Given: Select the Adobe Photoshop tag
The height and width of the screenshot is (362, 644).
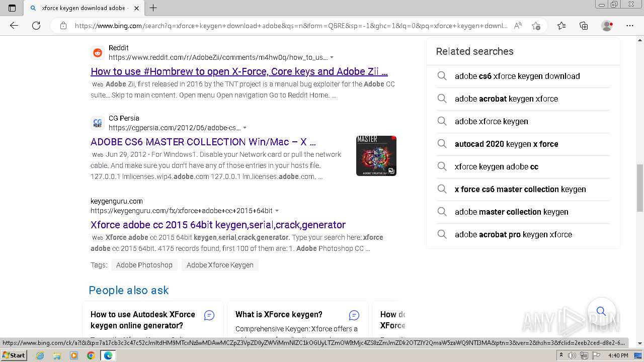Looking at the screenshot, I should [144, 265].
